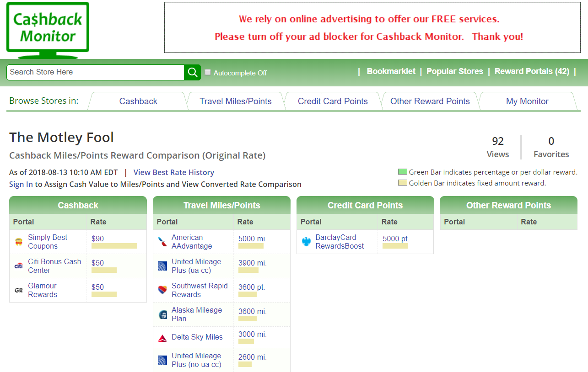Open United Mileage Plus (ua cc) link
Viewport: 588px width, 372px height.
(x=196, y=266)
